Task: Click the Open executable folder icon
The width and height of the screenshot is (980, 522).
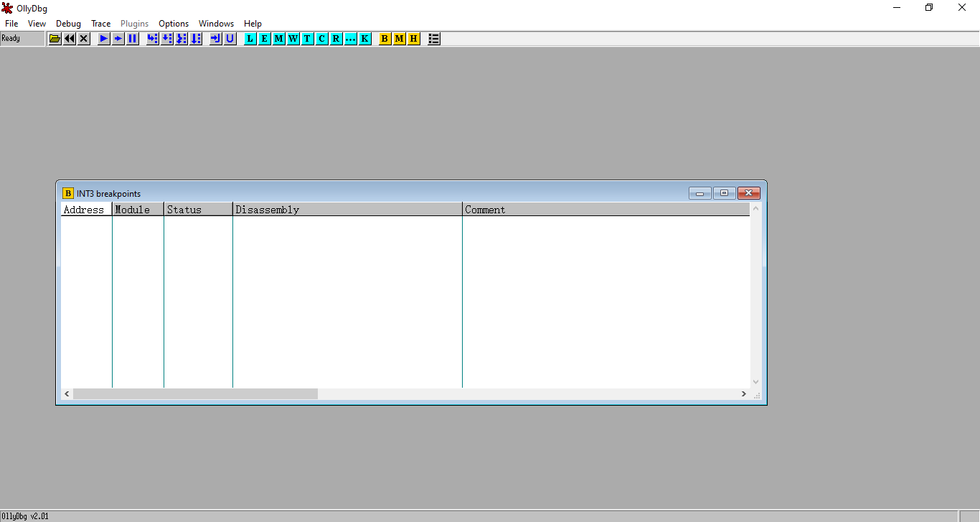Action: pos(55,39)
